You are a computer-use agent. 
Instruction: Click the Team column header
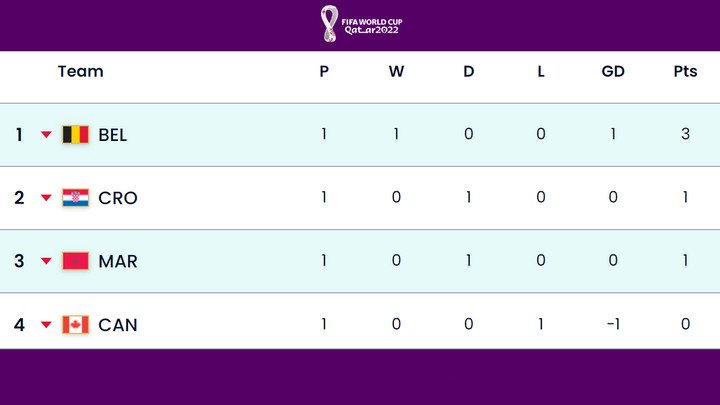(80, 72)
